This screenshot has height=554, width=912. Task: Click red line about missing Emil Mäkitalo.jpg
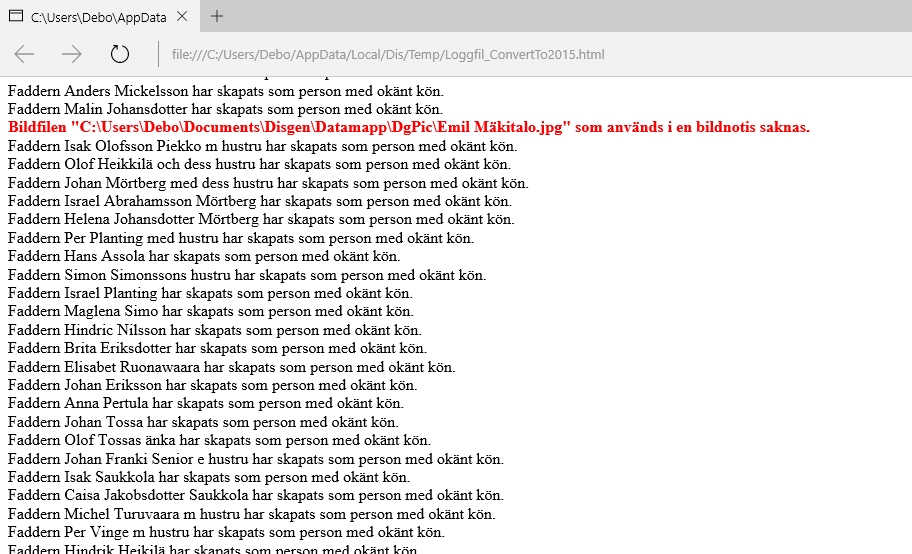point(409,127)
